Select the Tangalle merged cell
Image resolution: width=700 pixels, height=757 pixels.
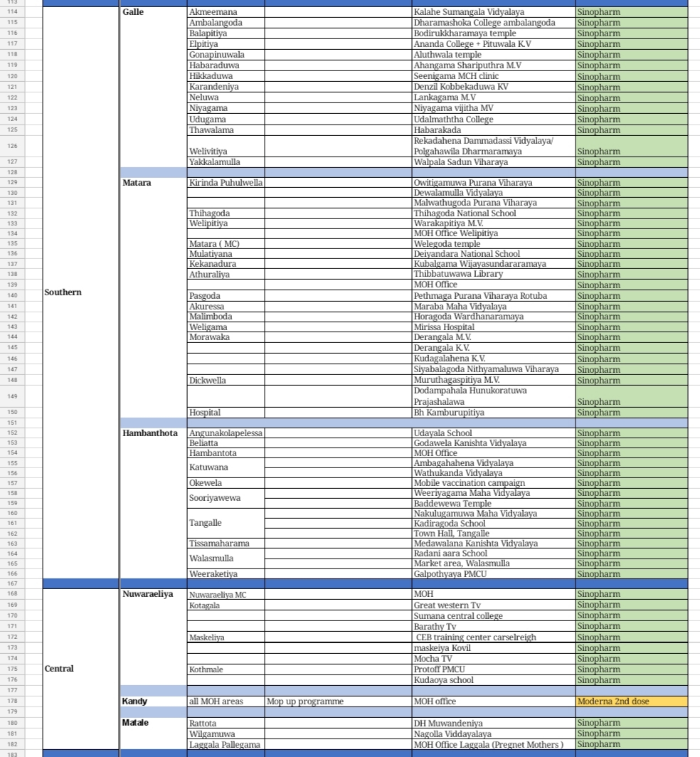tap(226, 524)
